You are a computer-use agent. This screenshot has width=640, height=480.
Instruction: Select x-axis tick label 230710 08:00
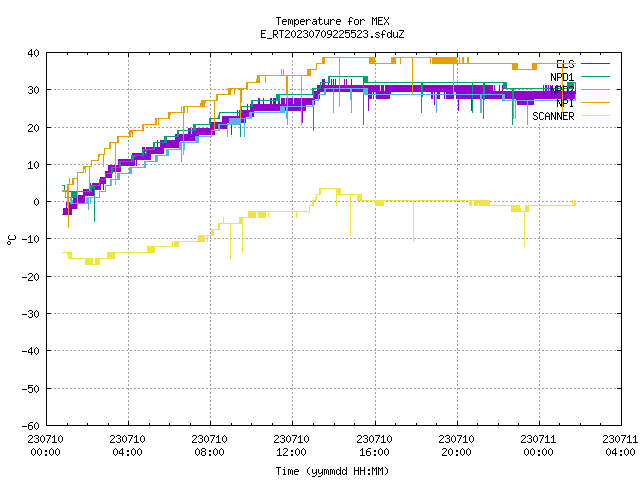pos(209,445)
